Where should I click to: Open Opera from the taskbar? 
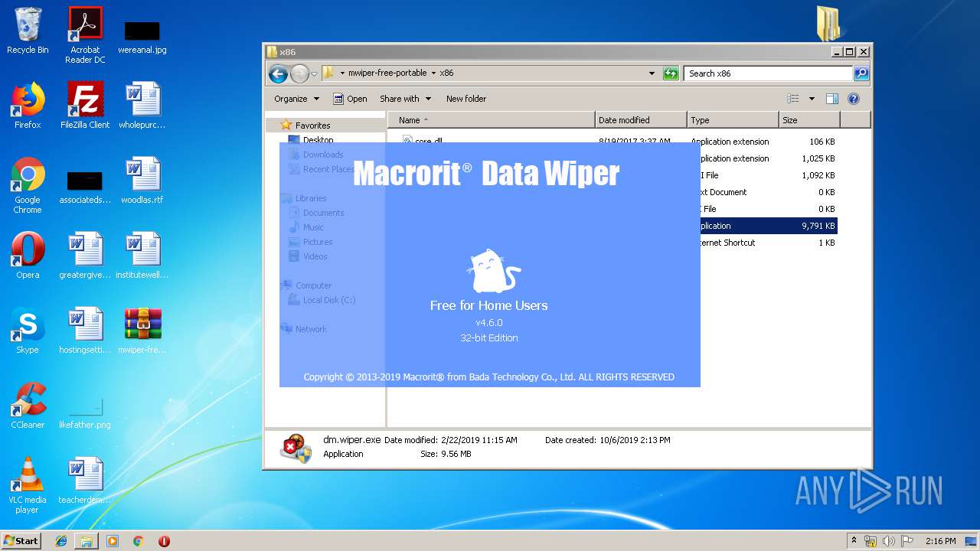point(164,541)
